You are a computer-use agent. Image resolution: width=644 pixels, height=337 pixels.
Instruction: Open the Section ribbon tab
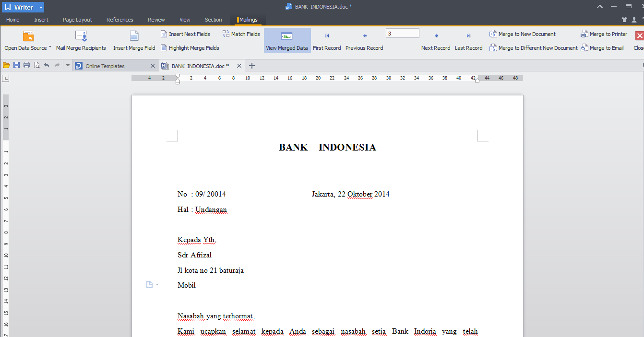(x=213, y=20)
